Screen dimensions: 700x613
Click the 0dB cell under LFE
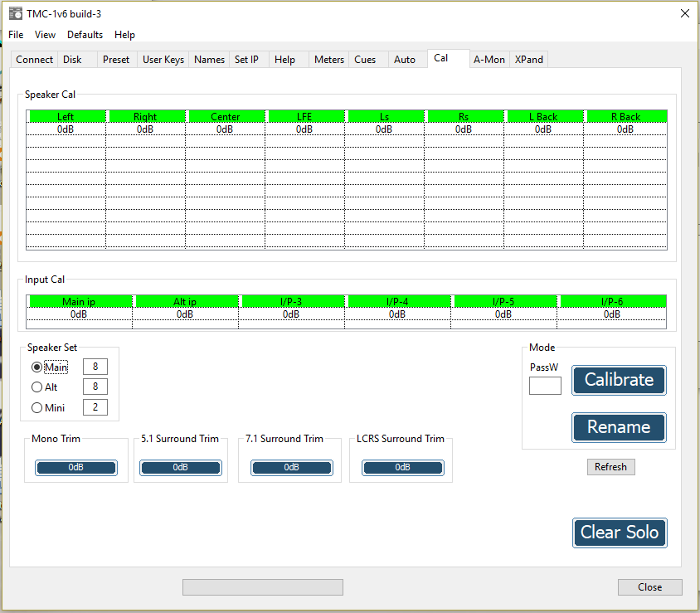pos(304,129)
